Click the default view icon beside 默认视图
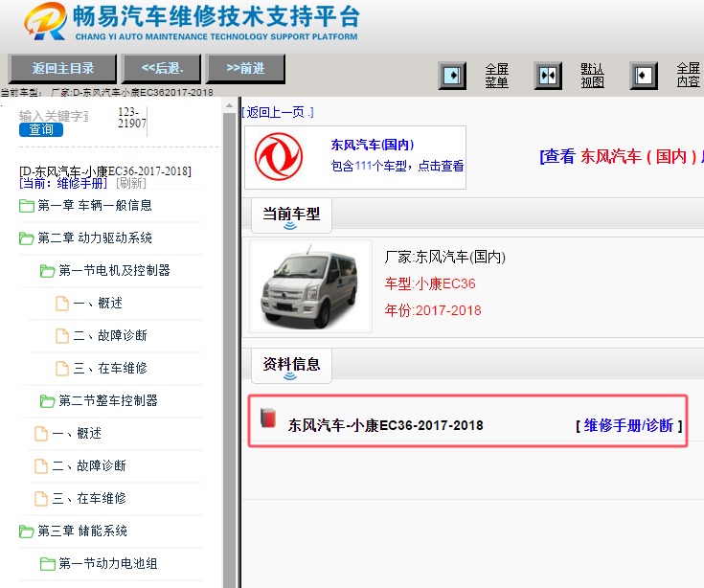The width and height of the screenshot is (704, 588). [x=548, y=76]
